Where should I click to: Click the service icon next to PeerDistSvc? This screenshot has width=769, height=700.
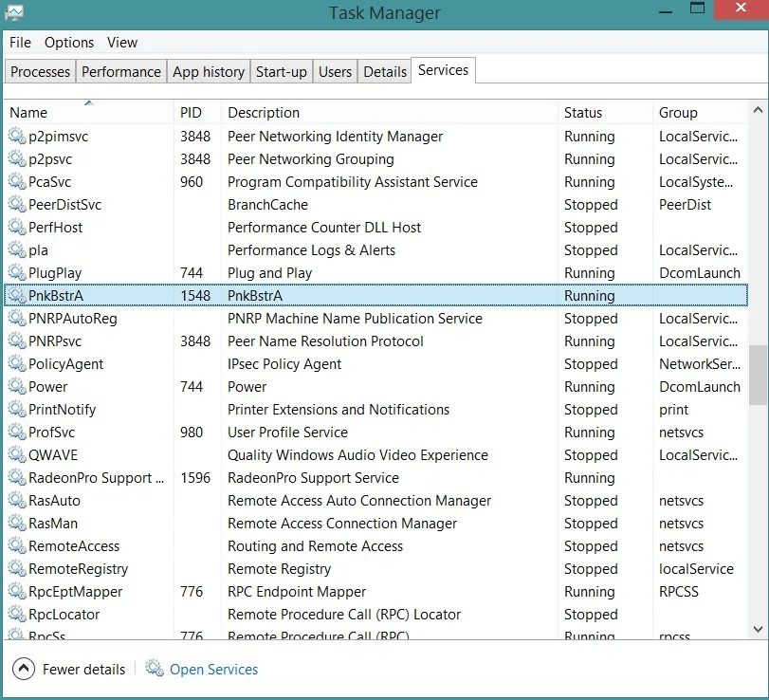point(17,204)
